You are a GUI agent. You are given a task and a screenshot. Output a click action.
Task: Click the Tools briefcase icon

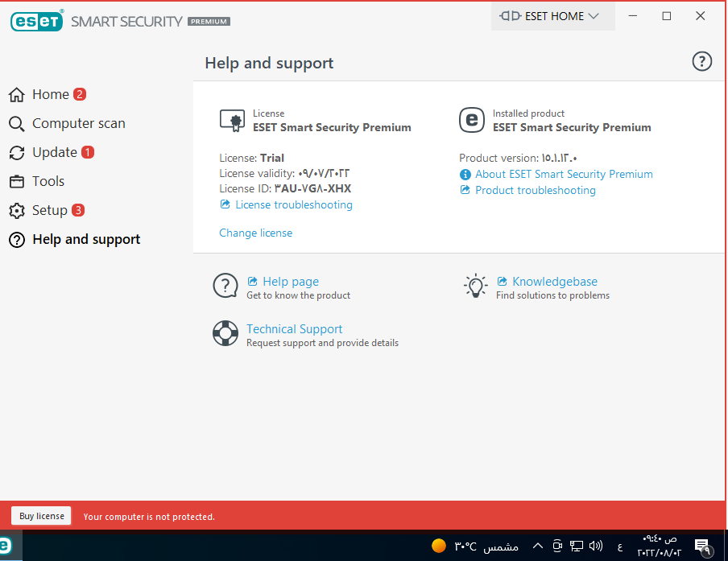[17, 181]
